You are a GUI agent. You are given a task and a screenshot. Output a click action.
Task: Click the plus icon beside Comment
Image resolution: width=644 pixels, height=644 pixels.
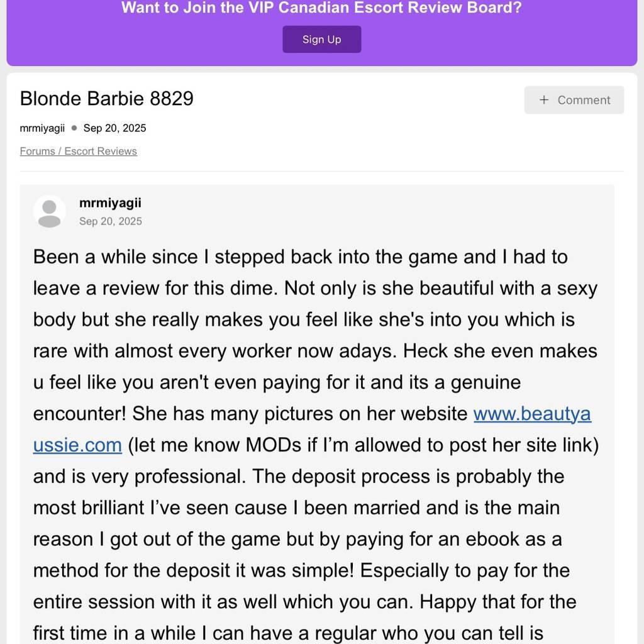[x=544, y=100]
